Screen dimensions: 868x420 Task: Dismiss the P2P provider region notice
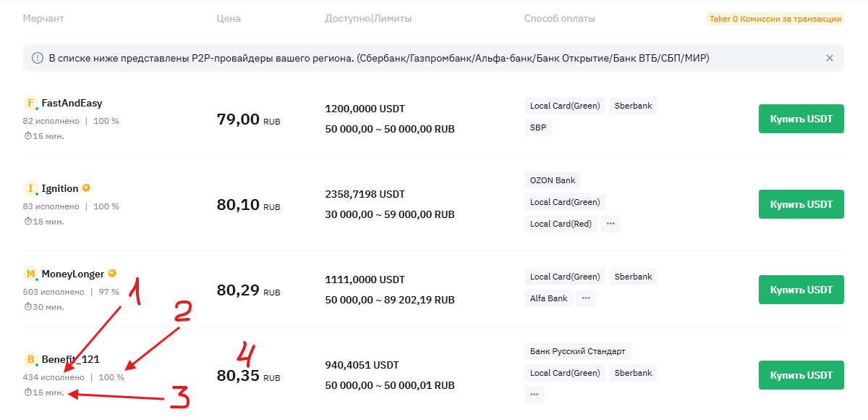point(830,58)
